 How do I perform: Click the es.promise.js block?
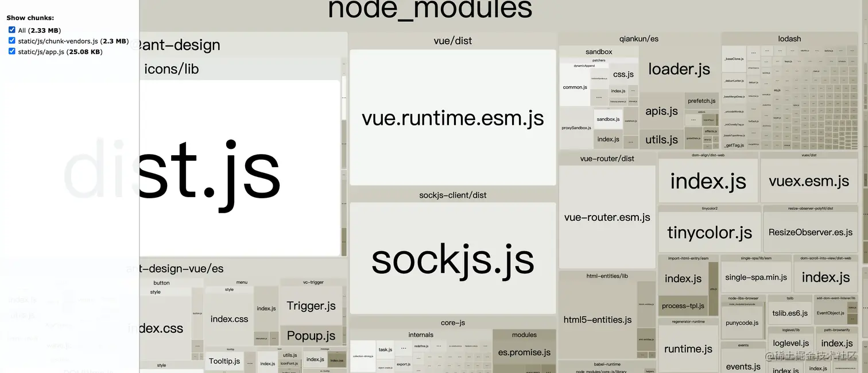[524, 352]
